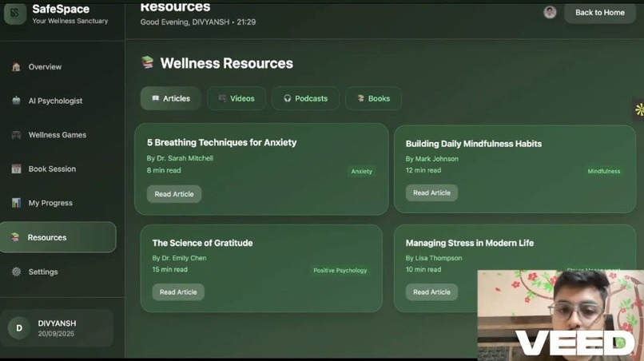Click the title Building Daily Mindfulness Habits
The width and height of the screenshot is (644, 361).
(x=474, y=144)
